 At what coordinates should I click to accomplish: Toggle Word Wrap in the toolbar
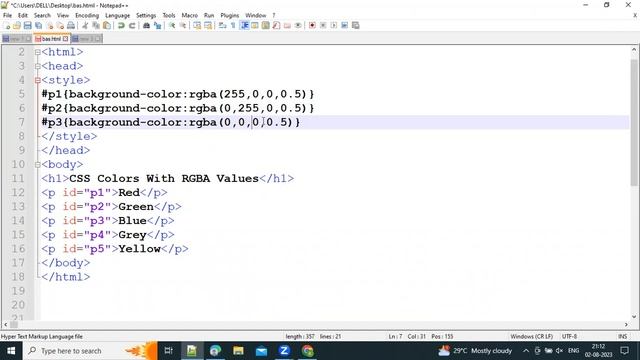[x=222, y=26]
